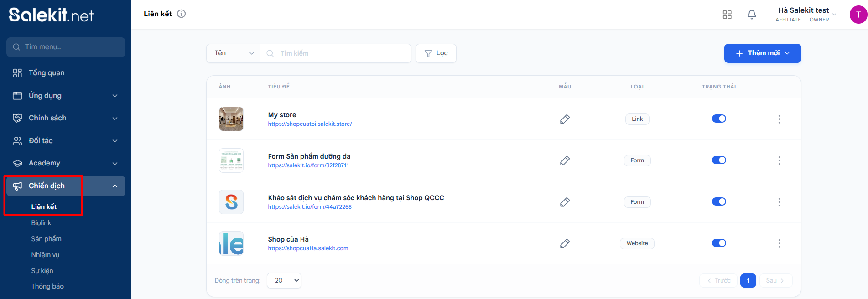Viewport: 868px width, 299px height.
Task: Change rows per page dropdown showing 20
Action: pyautogui.click(x=284, y=280)
